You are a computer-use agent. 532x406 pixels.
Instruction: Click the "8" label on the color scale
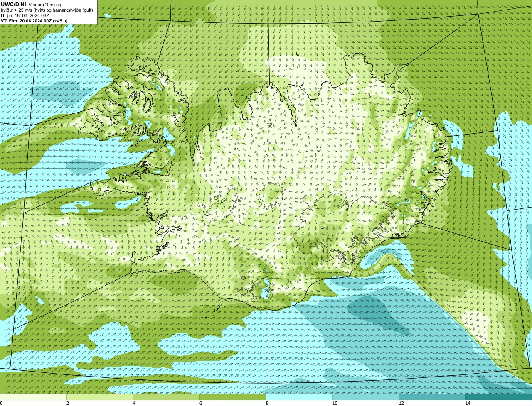[267, 403]
